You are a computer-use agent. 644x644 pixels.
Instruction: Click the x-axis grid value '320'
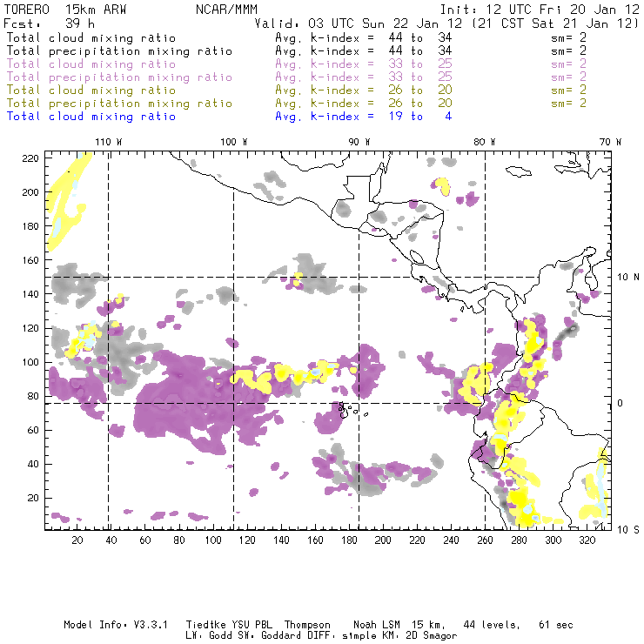[587, 540]
